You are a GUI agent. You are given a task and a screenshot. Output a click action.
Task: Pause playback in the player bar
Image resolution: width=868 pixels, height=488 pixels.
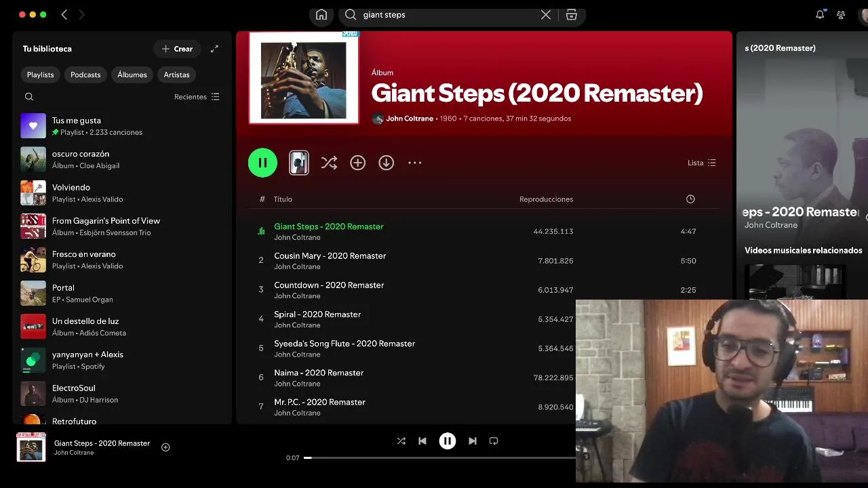click(x=448, y=441)
